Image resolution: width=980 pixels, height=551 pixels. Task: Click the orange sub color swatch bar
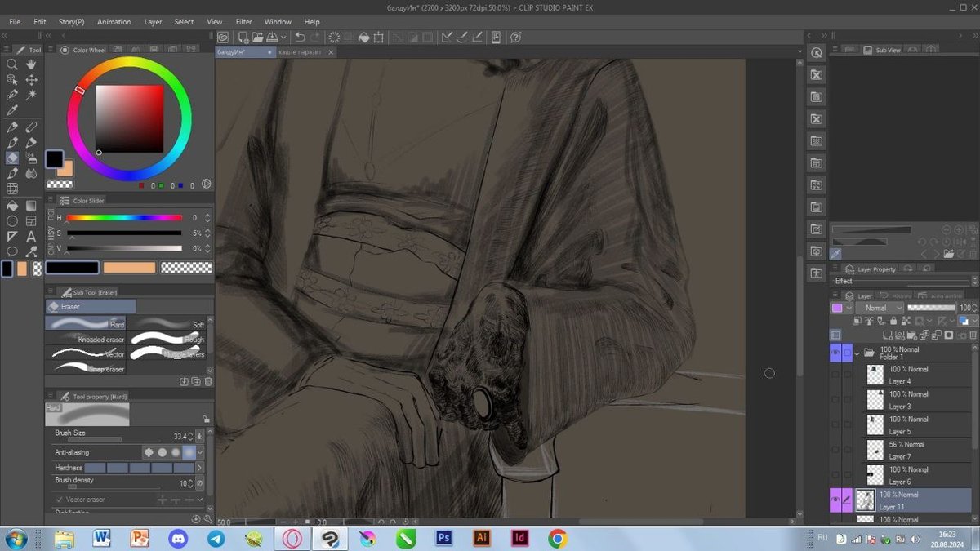[129, 268]
